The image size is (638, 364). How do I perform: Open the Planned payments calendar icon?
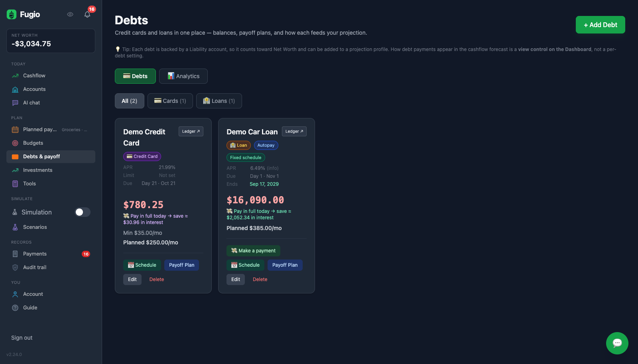click(x=15, y=130)
